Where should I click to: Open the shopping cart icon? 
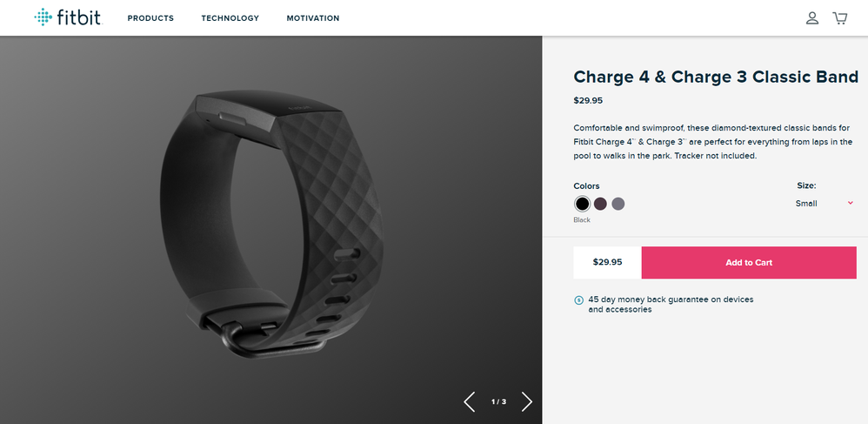(840, 18)
